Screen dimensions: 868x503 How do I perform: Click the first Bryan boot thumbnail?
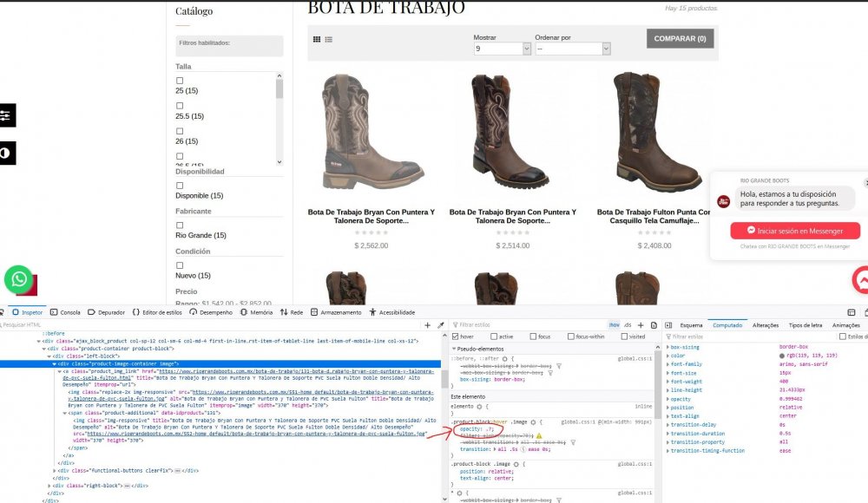[372, 133]
